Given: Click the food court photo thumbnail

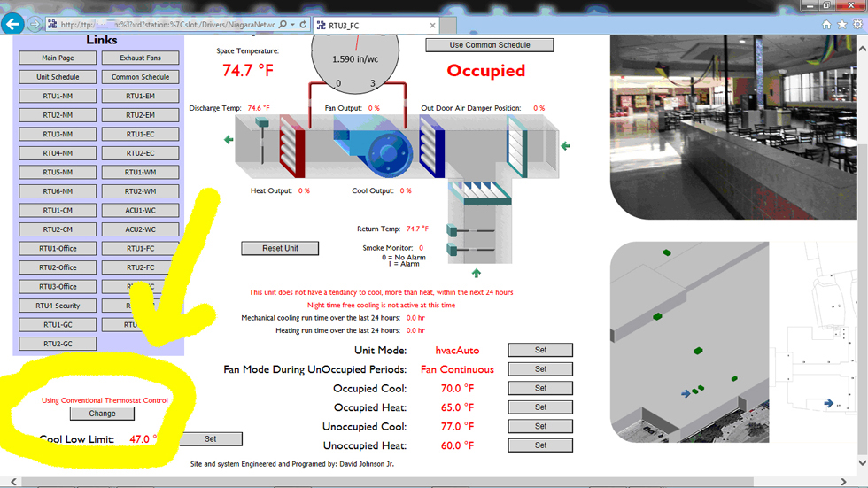Looking at the screenshot, I should click(x=733, y=128).
